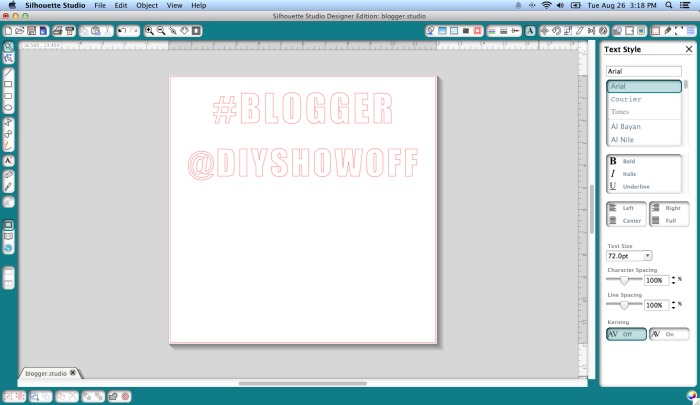This screenshot has width=700, height=405.
Task: Click the font name input field
Action: 643,72
